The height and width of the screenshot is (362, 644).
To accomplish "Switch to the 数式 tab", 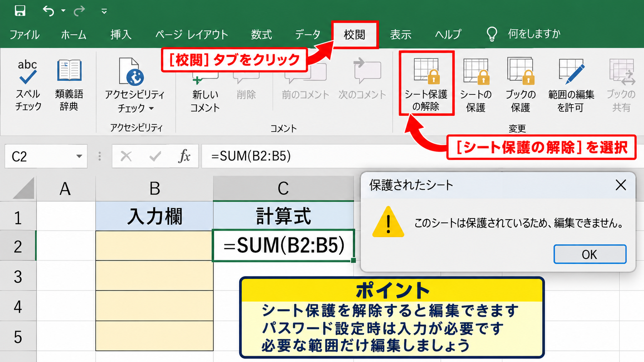I will pyautogui.click(x=262, y=35).
